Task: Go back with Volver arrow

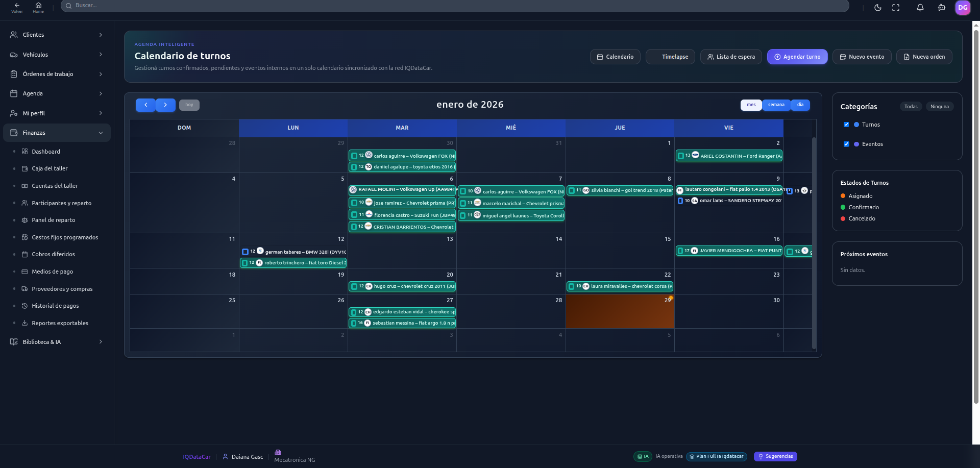Action: (x=17, y=7)
